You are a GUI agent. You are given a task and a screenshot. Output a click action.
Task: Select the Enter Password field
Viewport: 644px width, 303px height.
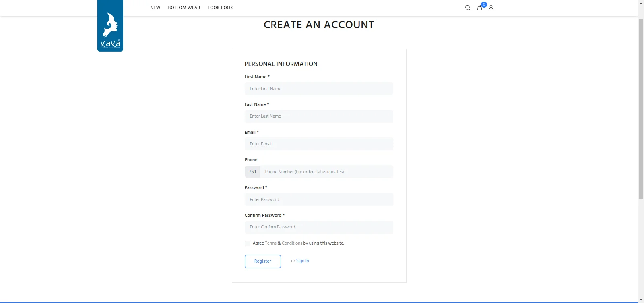pos(318,199)
